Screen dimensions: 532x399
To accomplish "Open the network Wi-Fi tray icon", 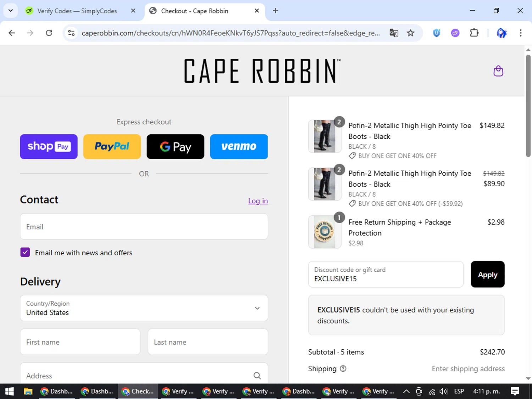I will pos(432,392).
